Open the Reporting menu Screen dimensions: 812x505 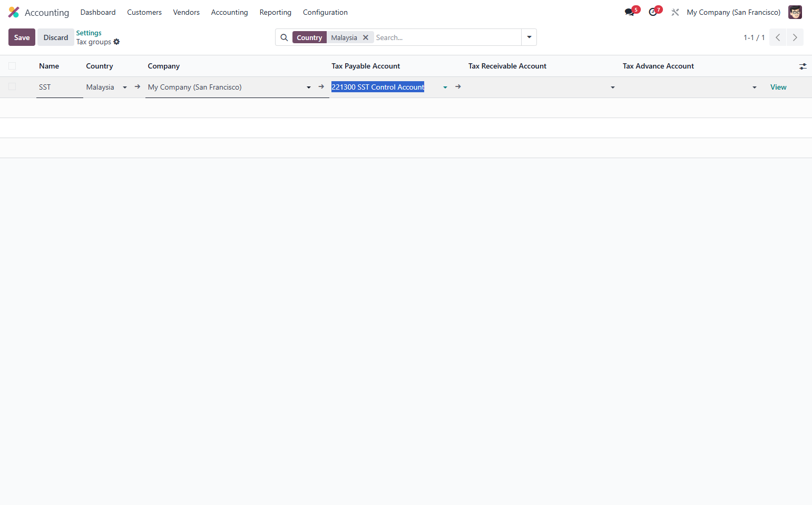[x=276, y=12]
